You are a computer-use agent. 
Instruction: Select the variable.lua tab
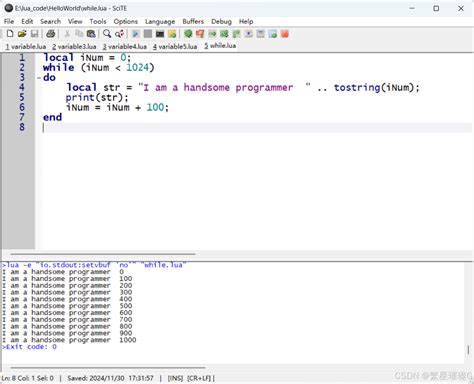point(26,46)
